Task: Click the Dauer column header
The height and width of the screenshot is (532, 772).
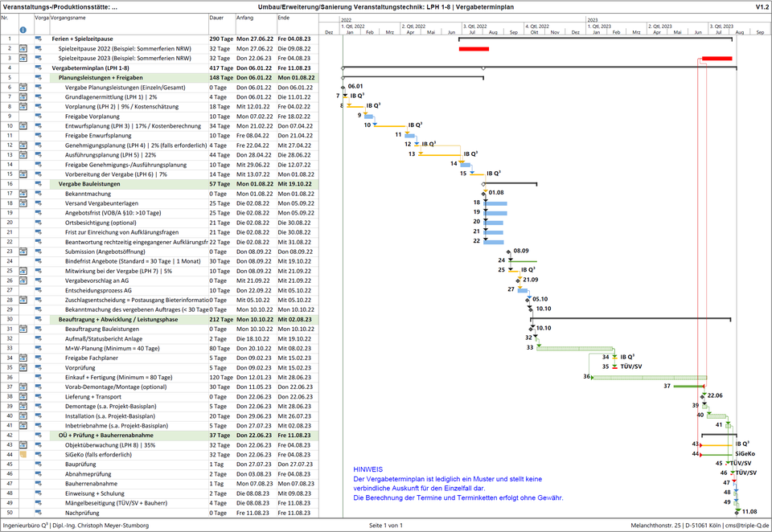Action: pyautogui.click(x=217, y=18)
